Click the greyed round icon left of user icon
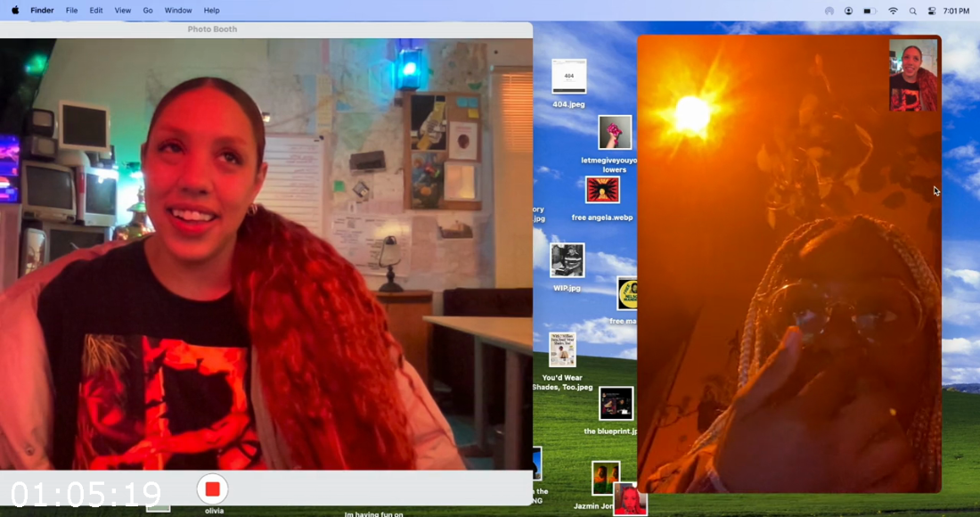 point(829,11)
